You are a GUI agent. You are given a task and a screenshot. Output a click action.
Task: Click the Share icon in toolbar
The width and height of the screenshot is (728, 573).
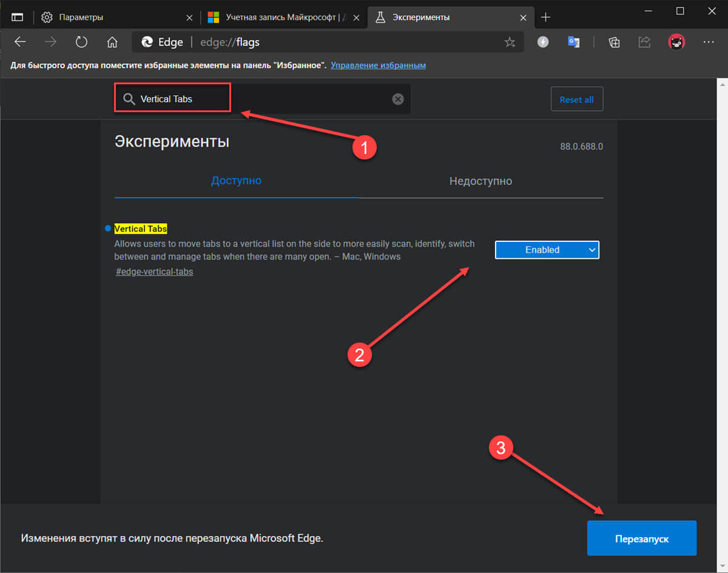pos(644,42)
